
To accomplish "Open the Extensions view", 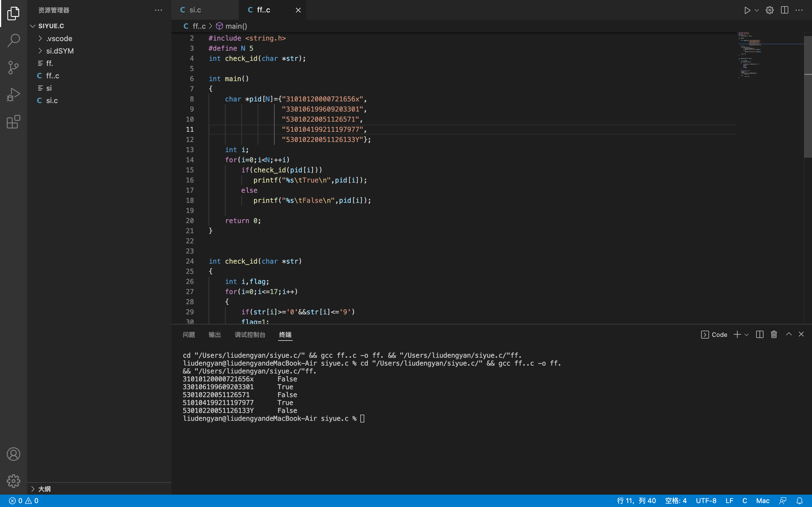I will tap(14, 122).
